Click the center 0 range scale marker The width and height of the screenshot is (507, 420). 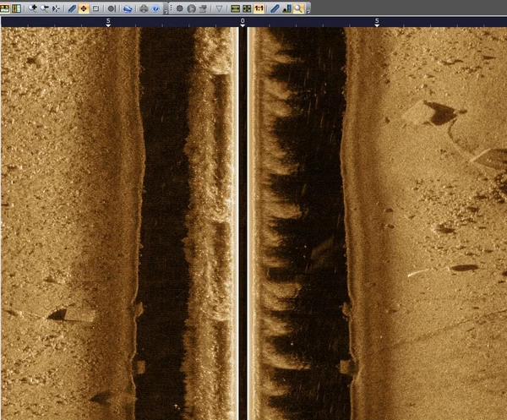coord(243,22)
